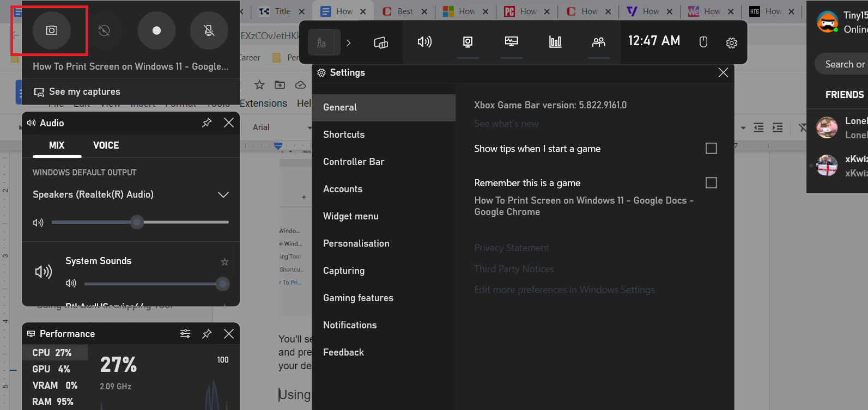Check the Remember this is a game box
The width and height of the screenshot is (868, 410).
(x=711, y=182)
